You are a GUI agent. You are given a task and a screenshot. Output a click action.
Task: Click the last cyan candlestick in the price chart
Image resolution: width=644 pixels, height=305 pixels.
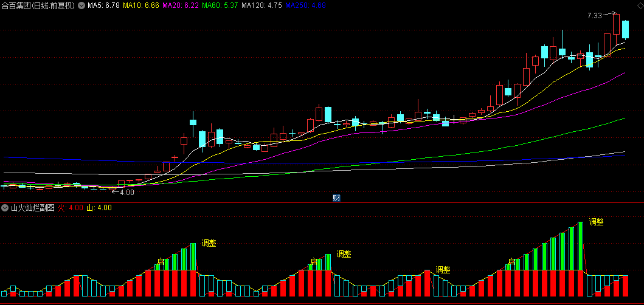[x=626, y=29]
